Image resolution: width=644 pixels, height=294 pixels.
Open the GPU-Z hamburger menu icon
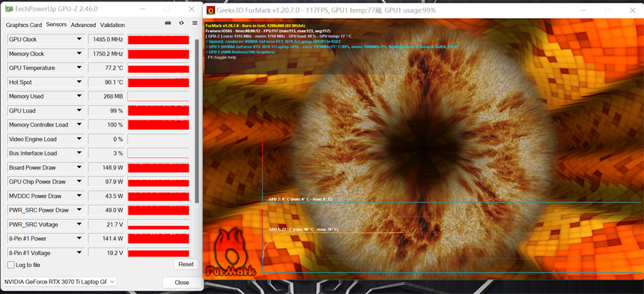[195, 23]
